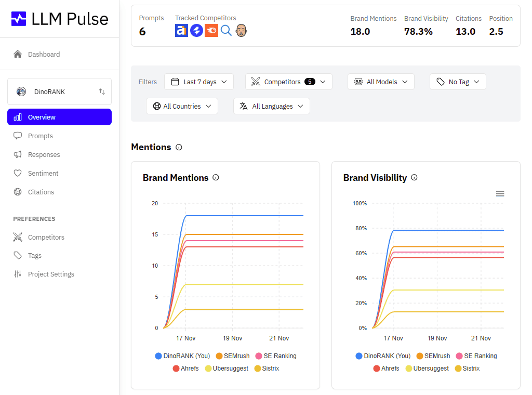Click the lightning bolt competitor icon
Viewport: 532px width, 395px height.
tap(196, 31)
